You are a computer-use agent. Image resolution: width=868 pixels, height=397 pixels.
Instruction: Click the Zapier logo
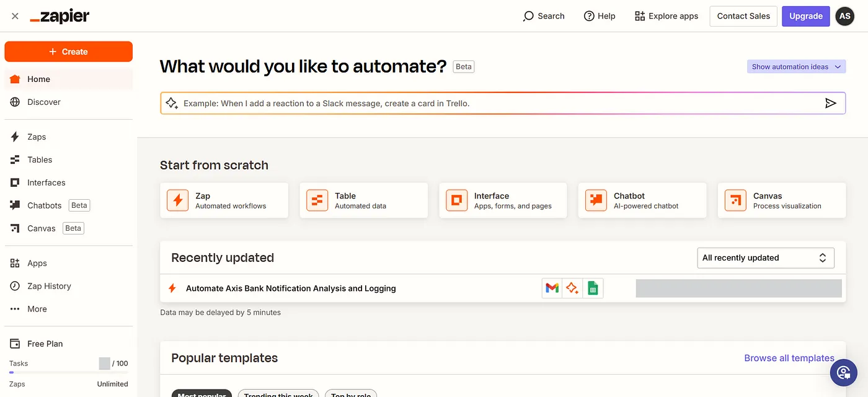(x=60, y=17)
